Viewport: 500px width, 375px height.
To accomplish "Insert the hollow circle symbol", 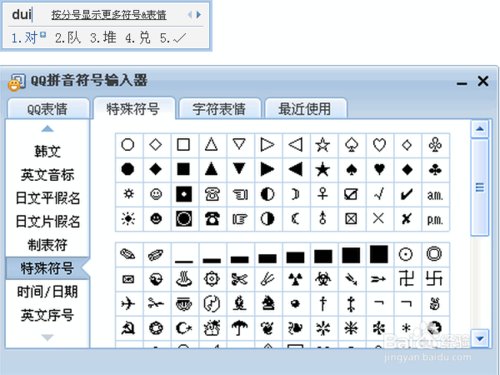I will 128,145.
